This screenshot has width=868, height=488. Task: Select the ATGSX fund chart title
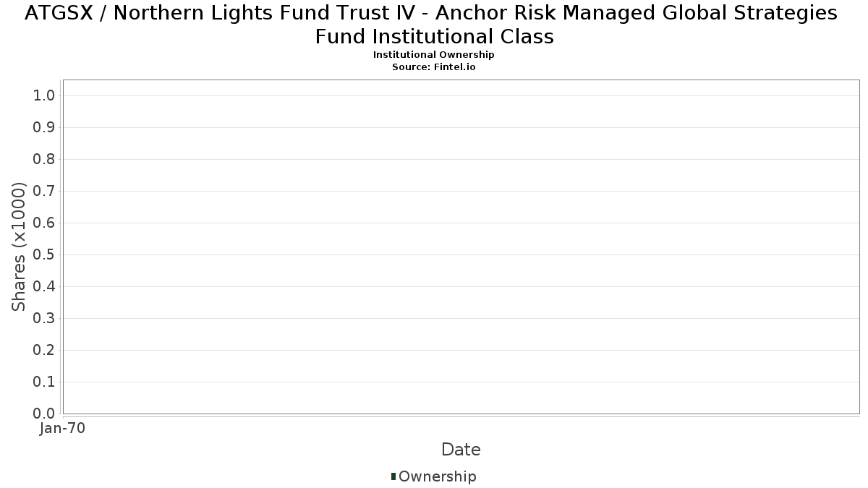433,25
